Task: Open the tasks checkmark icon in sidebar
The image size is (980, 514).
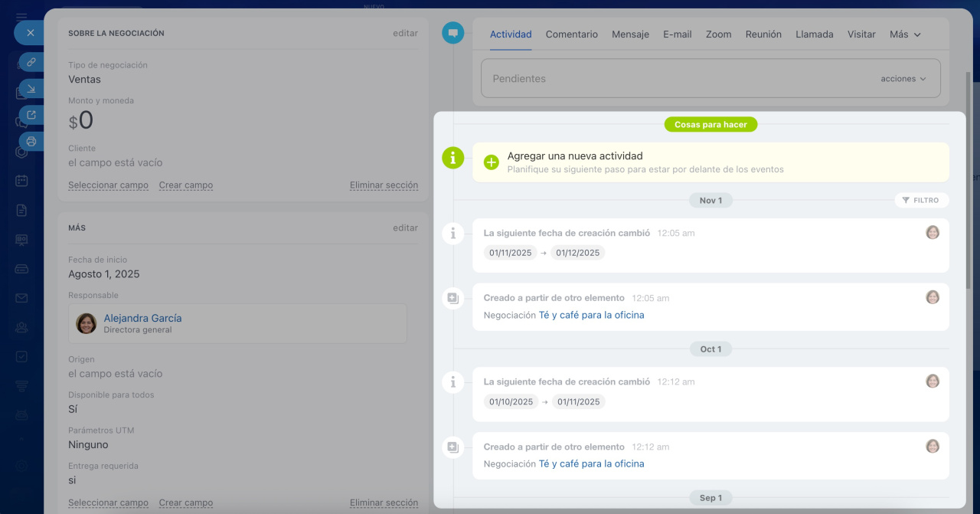Action: [x=21, y=356]
